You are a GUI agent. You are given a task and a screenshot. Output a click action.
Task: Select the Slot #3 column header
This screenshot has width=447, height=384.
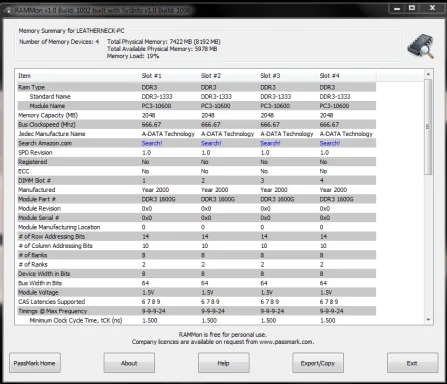pyautogui.click(x=287, y=76)
